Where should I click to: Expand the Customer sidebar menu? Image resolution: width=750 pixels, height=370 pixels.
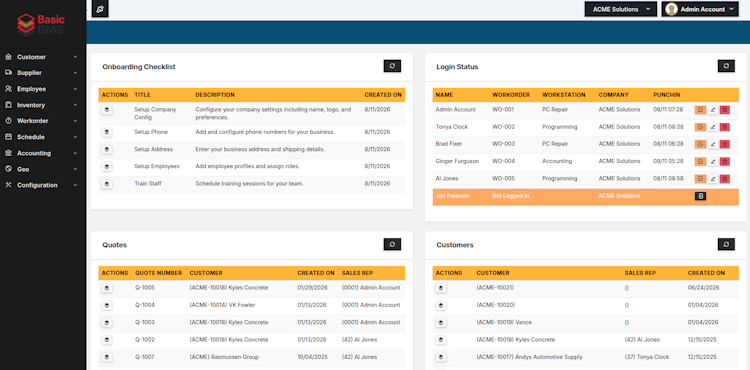pyautogui.click(x=42, y=57)
